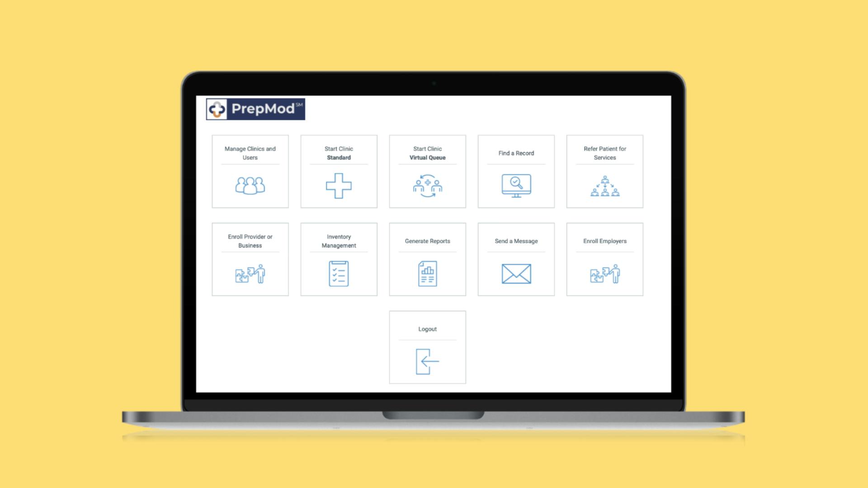Expand the Inventory Management section
868x488 pixels.
339,258
